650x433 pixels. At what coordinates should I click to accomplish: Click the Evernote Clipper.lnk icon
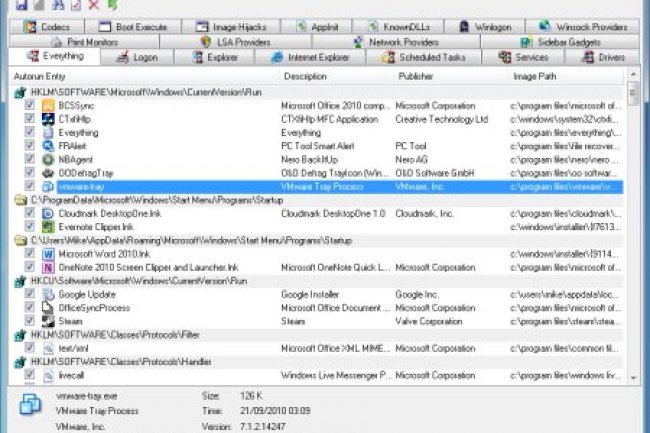tap(48, 227)
